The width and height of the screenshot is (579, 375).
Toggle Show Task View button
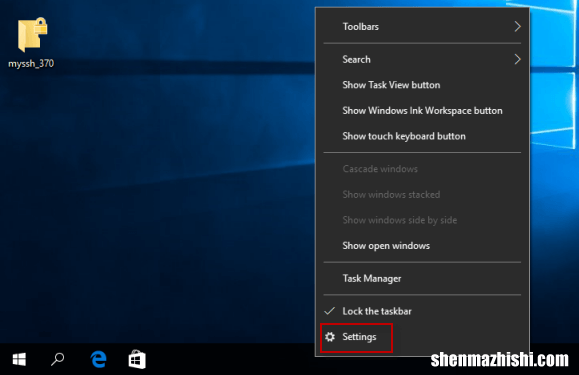tap(422, 85)
